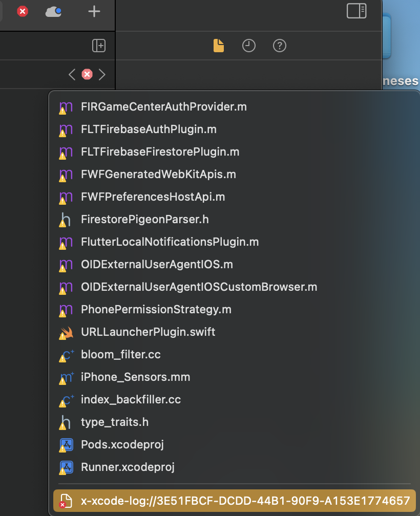Click the red issue badge between chevrons
This screenshot has height=516, width=420.
[87, 74]
